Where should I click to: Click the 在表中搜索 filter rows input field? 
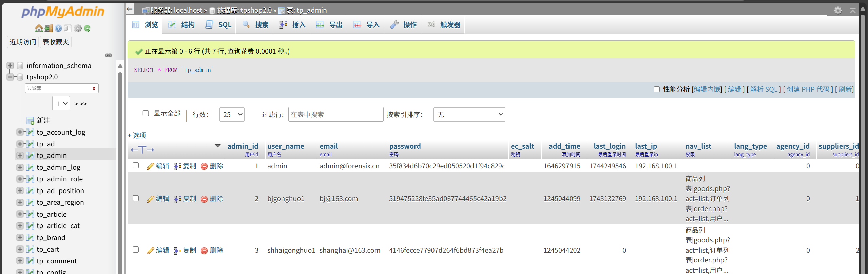(x=335, y=115)
